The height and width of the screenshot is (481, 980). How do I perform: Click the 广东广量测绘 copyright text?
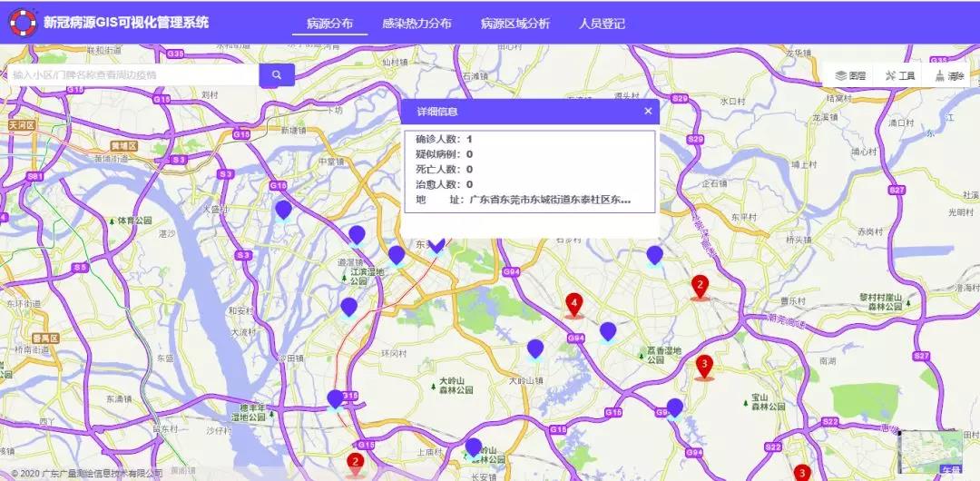(x=86, y=473)
